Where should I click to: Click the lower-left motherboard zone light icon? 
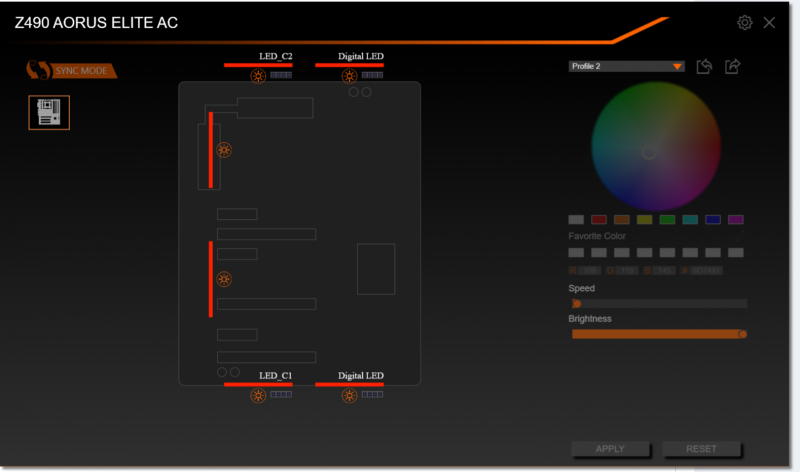click(224, 279)
